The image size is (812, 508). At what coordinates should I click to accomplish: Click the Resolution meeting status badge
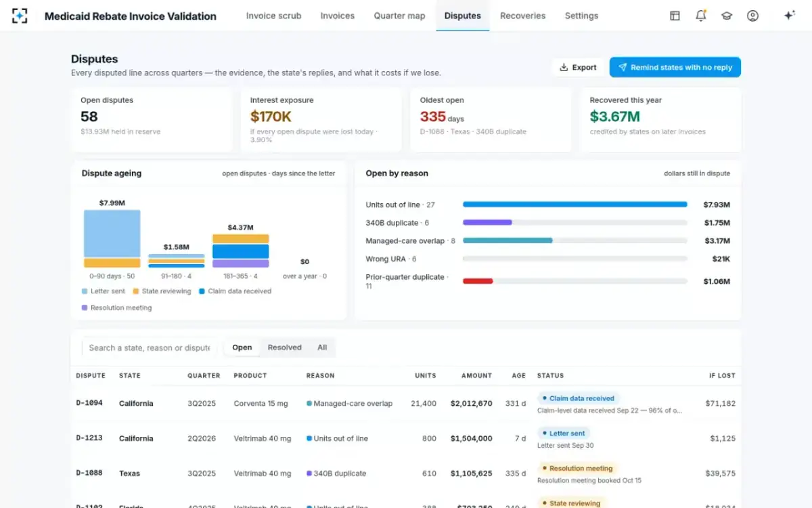[577, 468]
